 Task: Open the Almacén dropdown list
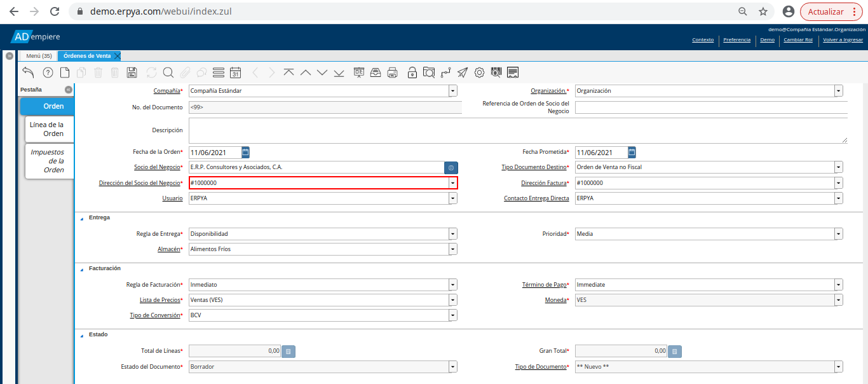tap(452, 249)
